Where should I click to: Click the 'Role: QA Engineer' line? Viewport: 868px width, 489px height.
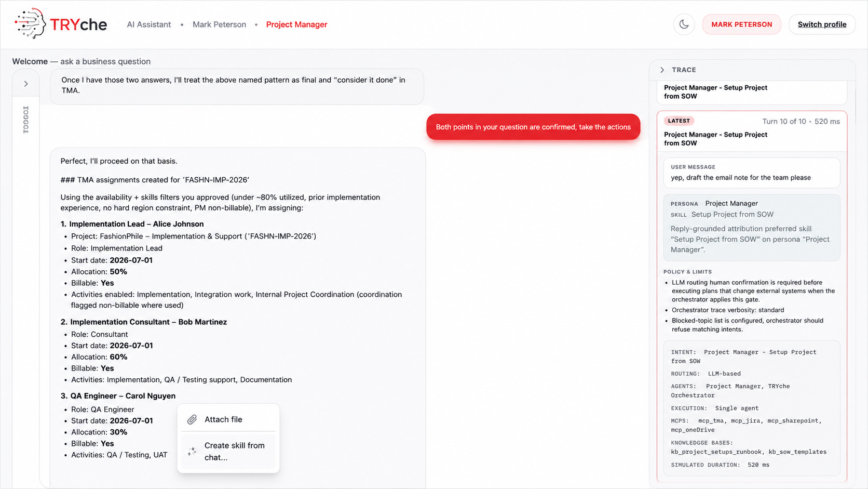103,409
